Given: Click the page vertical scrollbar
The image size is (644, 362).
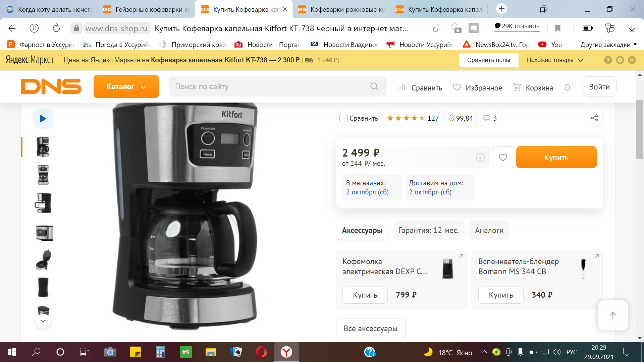Looking at the screenshot, I should (x=640, y=130).
